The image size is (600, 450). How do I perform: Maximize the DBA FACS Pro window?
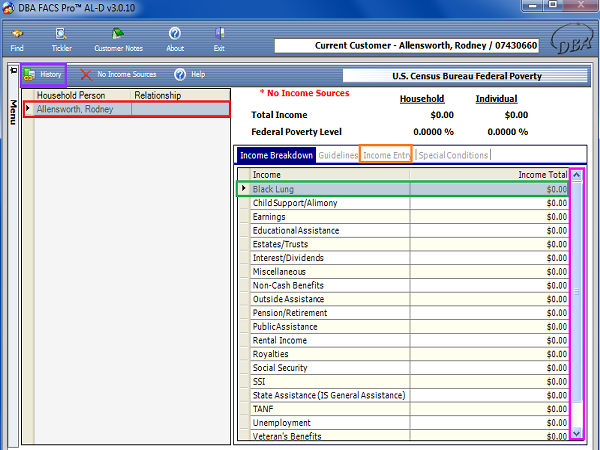coord(553,5)
